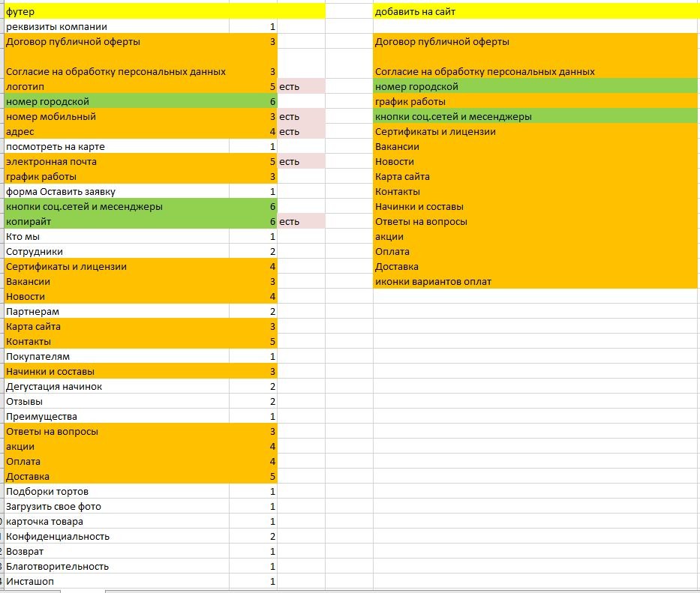Click the 'копирайт' green cell
The width and height of the screenshot is (700, 593).
pos(116,221)
